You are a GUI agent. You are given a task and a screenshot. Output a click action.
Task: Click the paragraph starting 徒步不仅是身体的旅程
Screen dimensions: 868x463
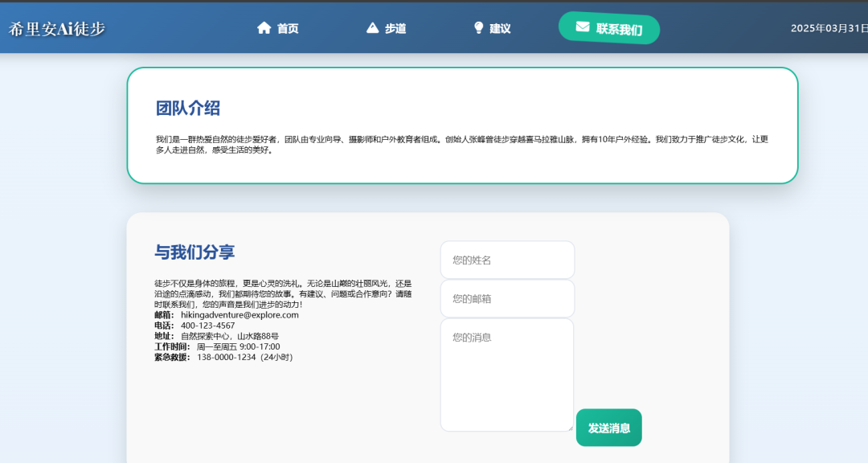[283, 294]
